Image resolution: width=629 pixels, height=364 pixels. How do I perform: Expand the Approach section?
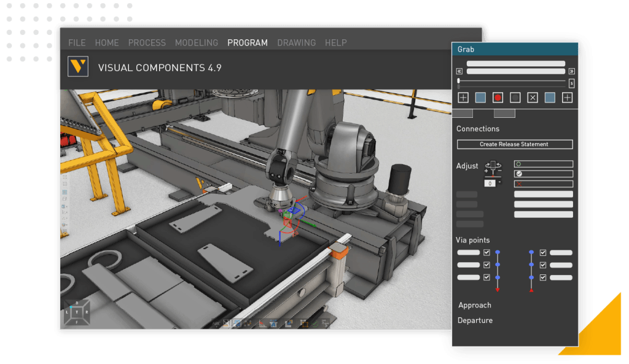pyautogui.click(x=475, y=305)
